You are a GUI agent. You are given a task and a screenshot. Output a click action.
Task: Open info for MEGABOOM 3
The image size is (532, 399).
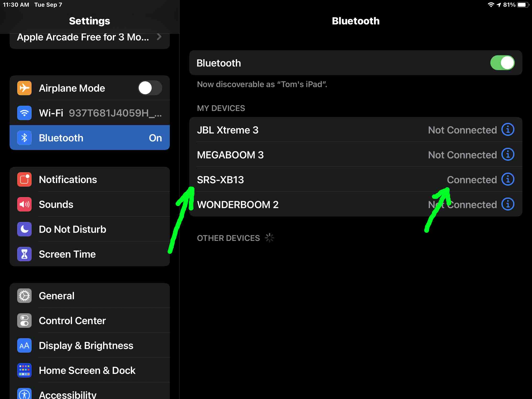[508, 154]
